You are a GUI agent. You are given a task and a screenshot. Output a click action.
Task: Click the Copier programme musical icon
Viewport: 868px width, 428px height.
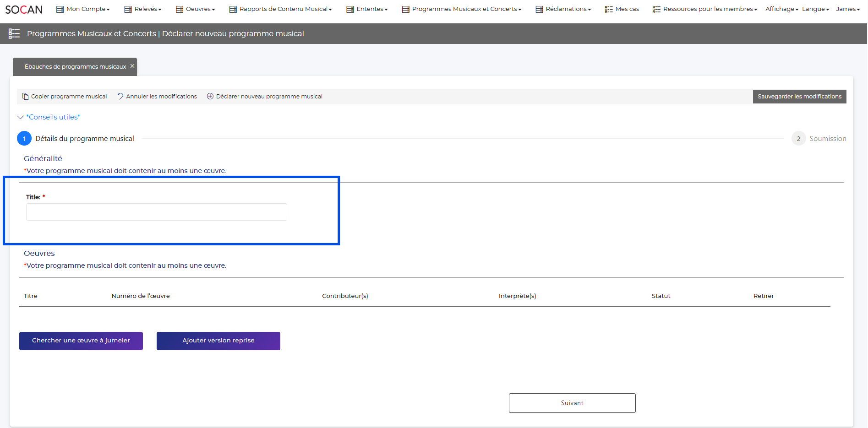pos(25,97)
